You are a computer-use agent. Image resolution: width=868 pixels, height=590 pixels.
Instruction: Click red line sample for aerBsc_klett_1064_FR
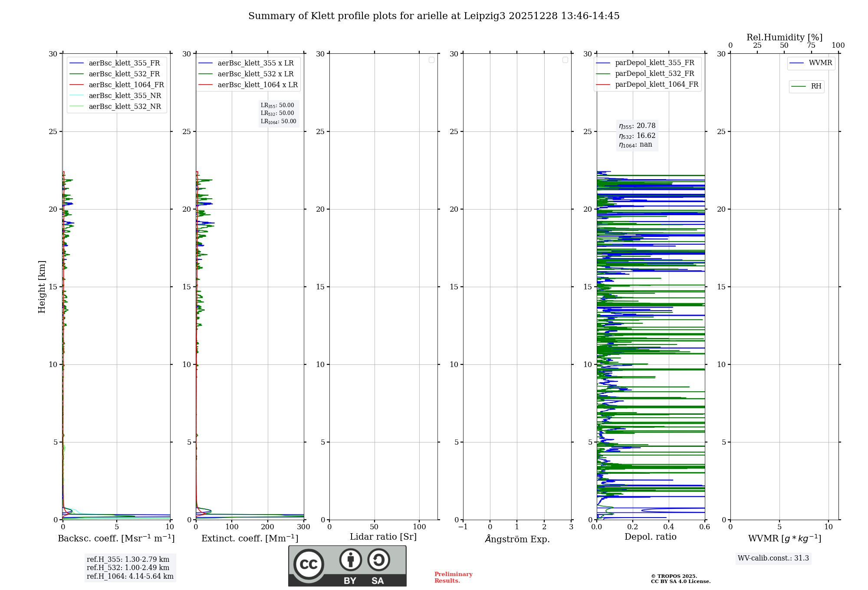point(76,85)
